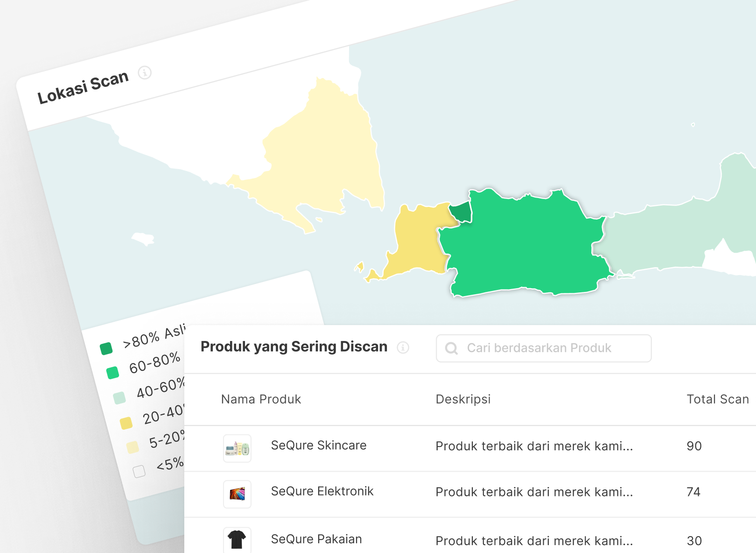Click info icon beside Produk yang Sering Discan
The image size is (756, 553).
tap(403, 347)
